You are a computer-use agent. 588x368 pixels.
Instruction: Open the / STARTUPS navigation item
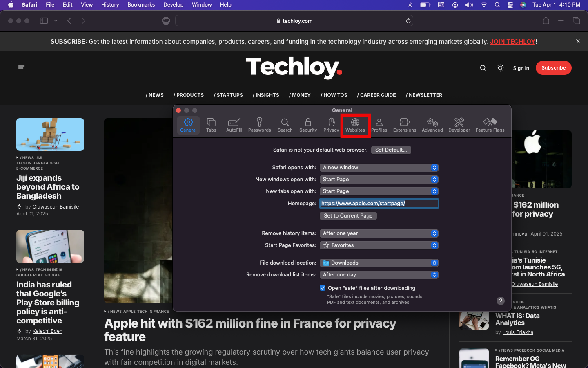[228, 95]
